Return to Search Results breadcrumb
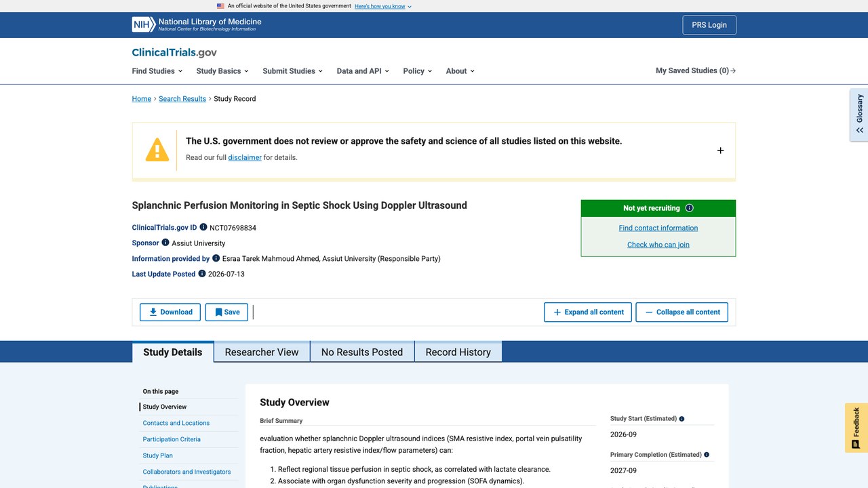Image resolution: width=868 pixels, height=488 pixels. point(182,98)
